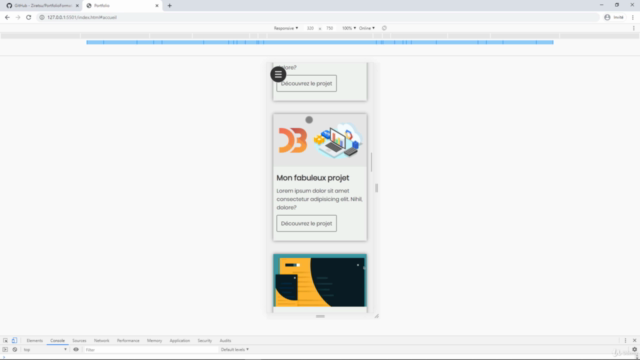Open Chrome's three-dot menu
The width and height of the screenshot is (640, 360).
click(633, 17)
